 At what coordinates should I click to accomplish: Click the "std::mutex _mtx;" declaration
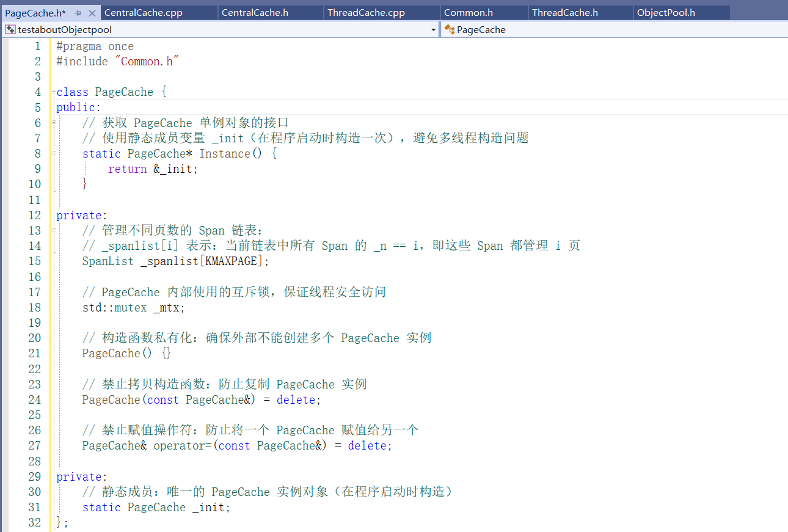(x=134, y=308)
